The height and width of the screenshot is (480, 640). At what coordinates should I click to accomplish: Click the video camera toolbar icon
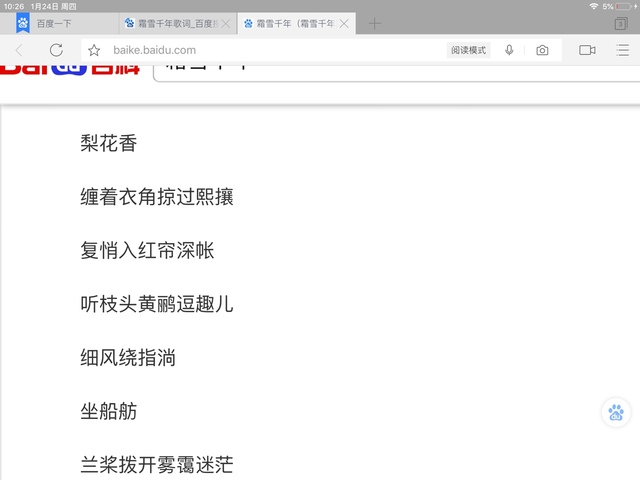tap(587, 50)
